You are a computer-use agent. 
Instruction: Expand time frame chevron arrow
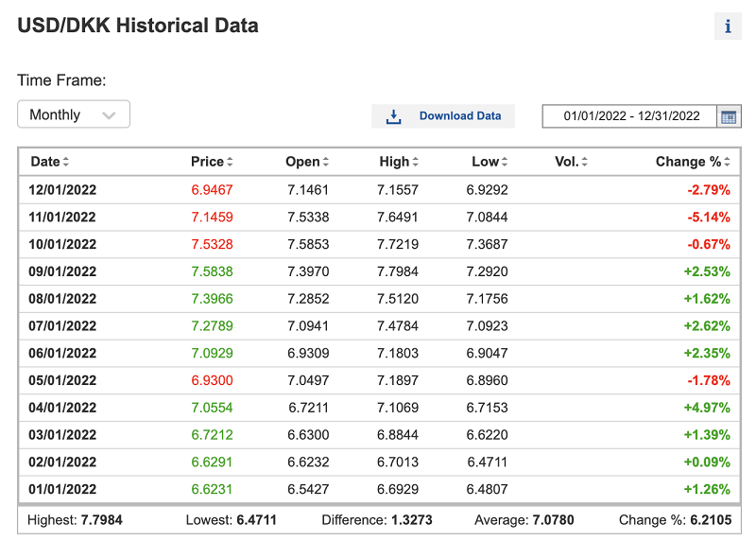[109, 115]
